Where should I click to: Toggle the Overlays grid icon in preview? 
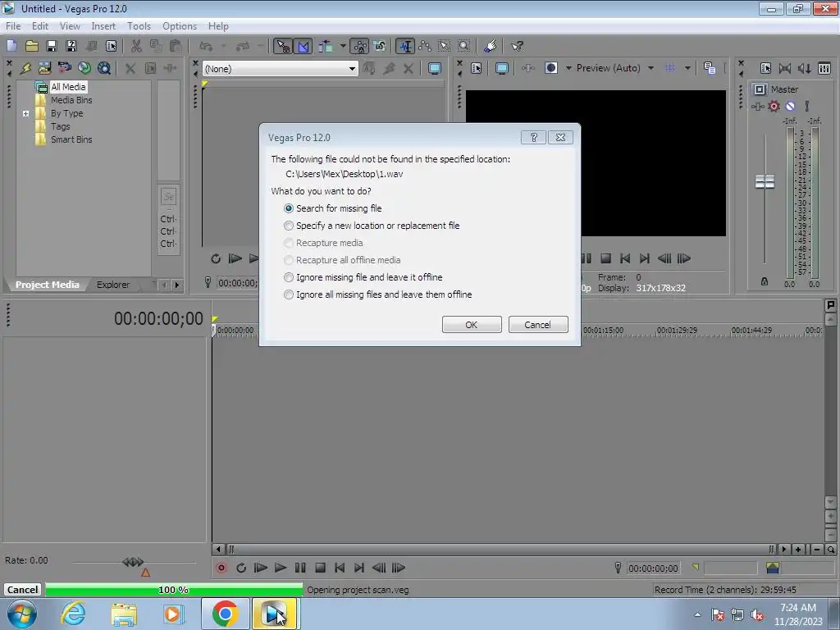[670, 68]
